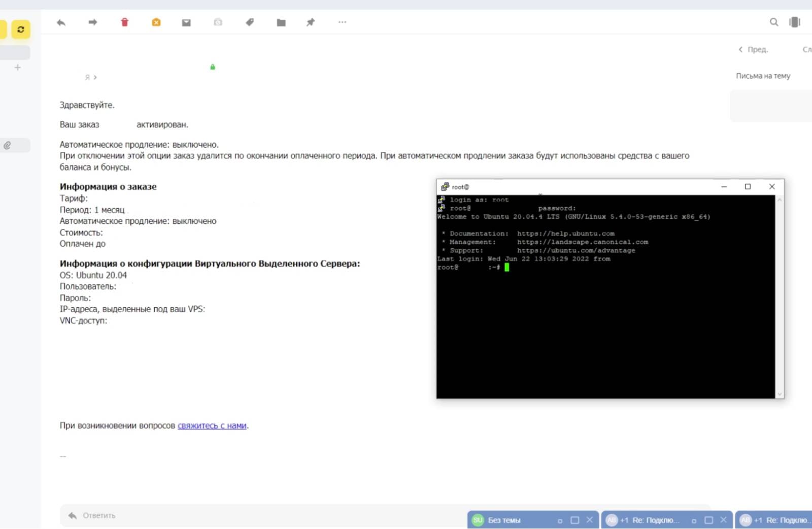Close the middle "Re: Подклю..." draft
Image resolution: width=812 pixels, height=529 pixels.
[724, 520]
